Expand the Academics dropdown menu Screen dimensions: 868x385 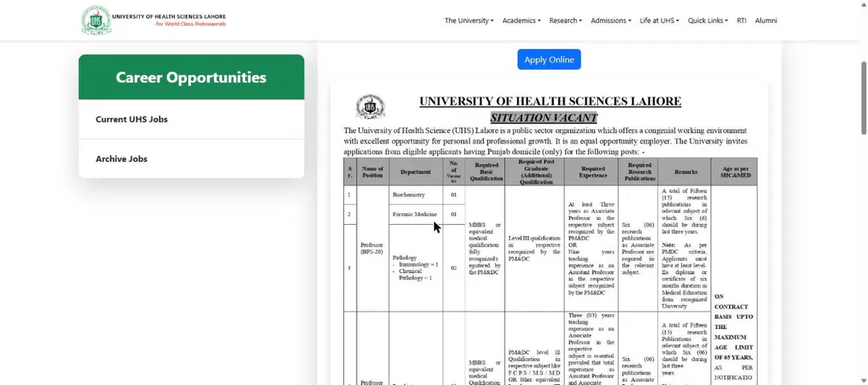(522, 21)
